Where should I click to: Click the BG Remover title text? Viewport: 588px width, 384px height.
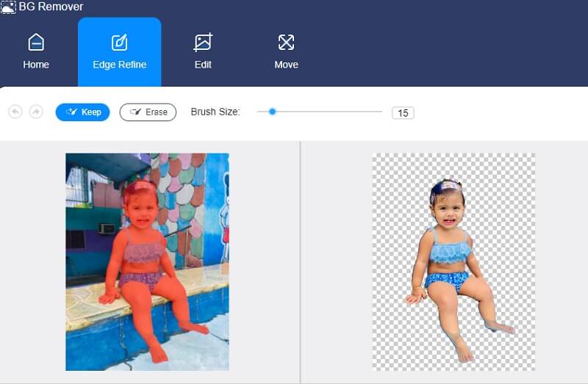(x=51, y=7)
